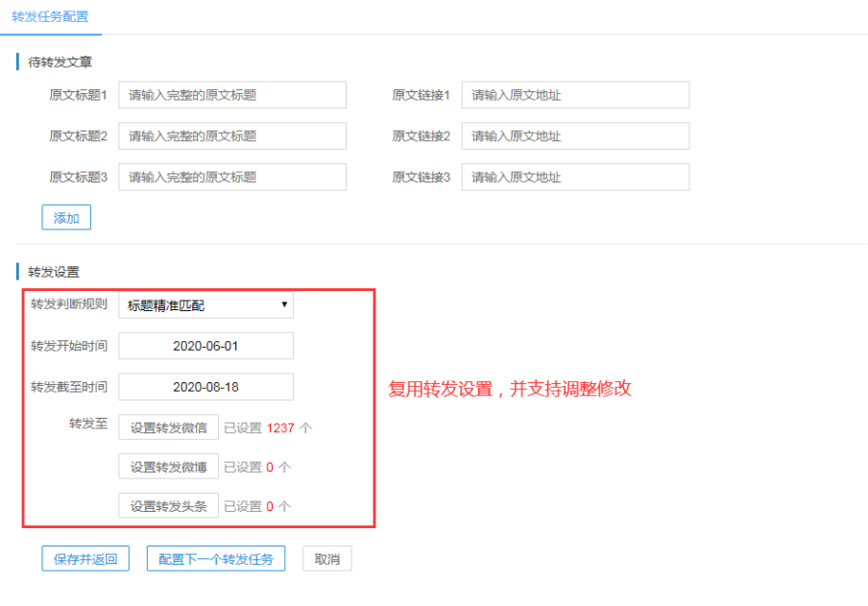
Task: Click the 设置转发头条 button
Action: tap(168, 506)
